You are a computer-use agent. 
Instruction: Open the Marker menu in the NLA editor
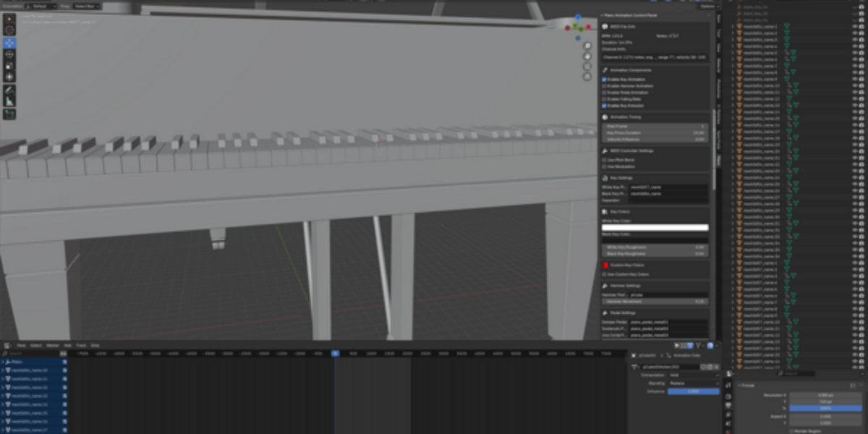(53, 346)
